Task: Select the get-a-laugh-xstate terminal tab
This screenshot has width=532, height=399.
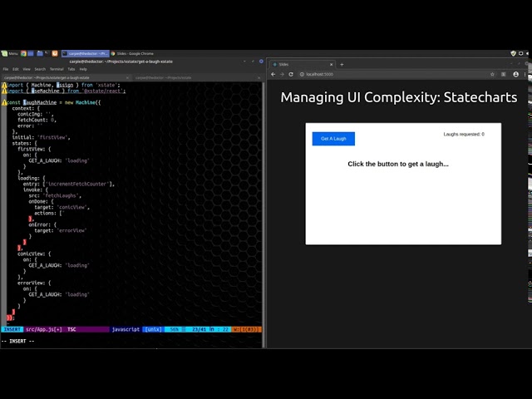Action: coord(66,77)
